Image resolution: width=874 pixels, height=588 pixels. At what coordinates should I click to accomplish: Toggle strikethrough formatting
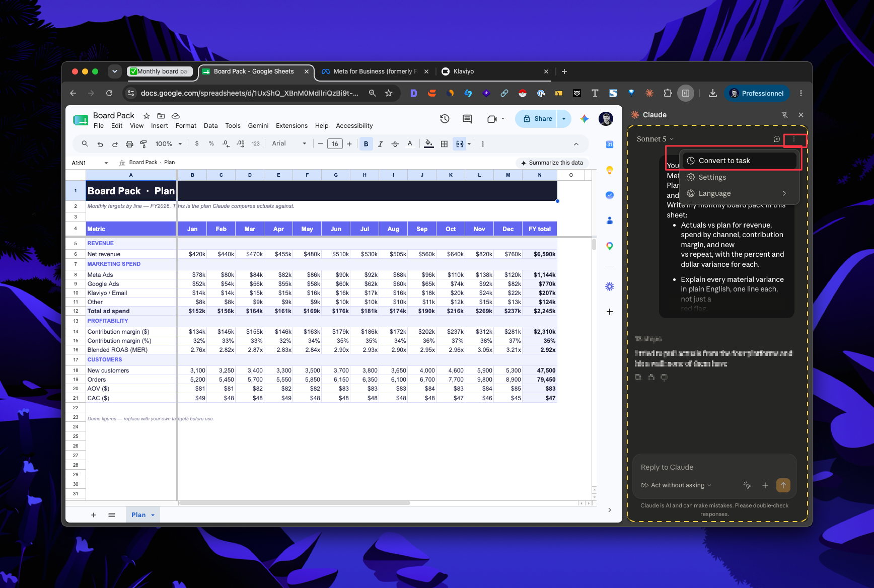(x=395, y=144)
